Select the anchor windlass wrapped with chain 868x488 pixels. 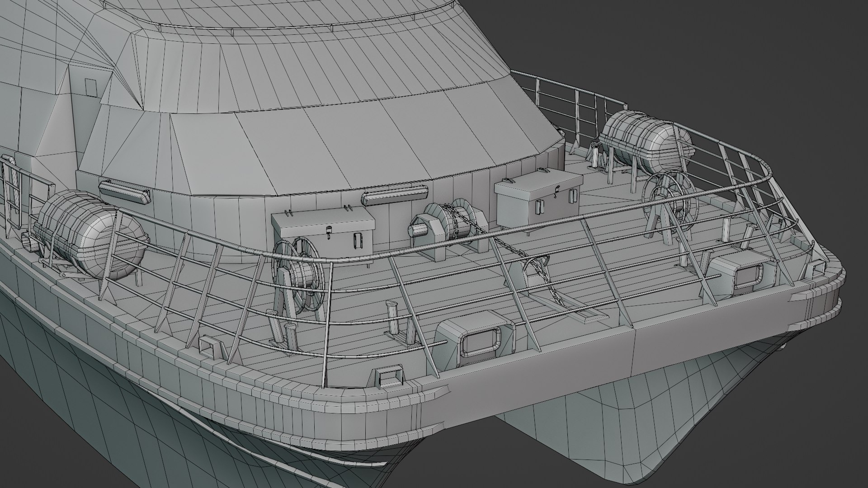pyautogui.click(x=448, y=230)
